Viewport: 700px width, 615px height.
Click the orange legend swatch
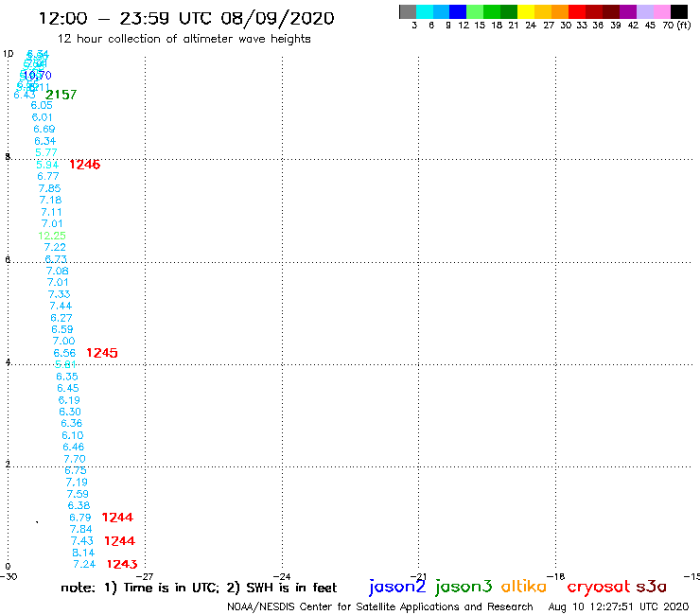point(560,11)
